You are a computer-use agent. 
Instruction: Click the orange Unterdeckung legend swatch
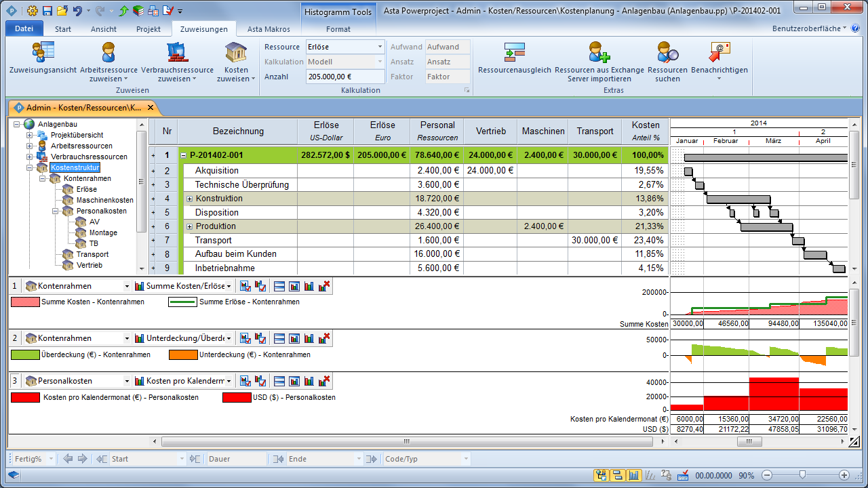pyautogui.click(x=182, y=354)
